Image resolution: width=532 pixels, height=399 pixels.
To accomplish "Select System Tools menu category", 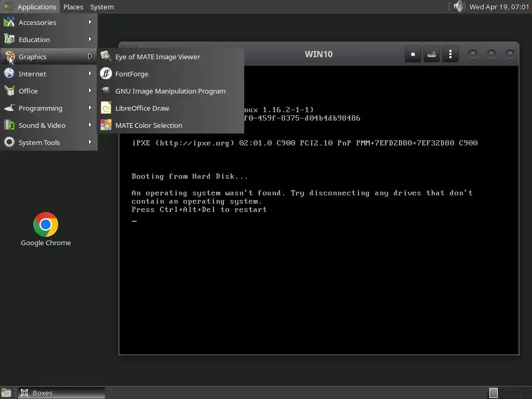I will 49,142.
